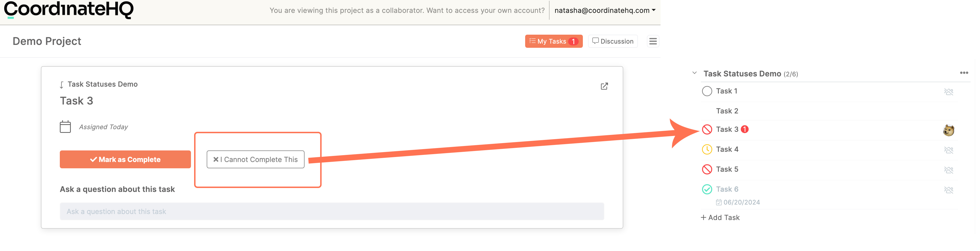Click the I Cannot Complete This button
980x251 pixels.
(x=255, y=159)
